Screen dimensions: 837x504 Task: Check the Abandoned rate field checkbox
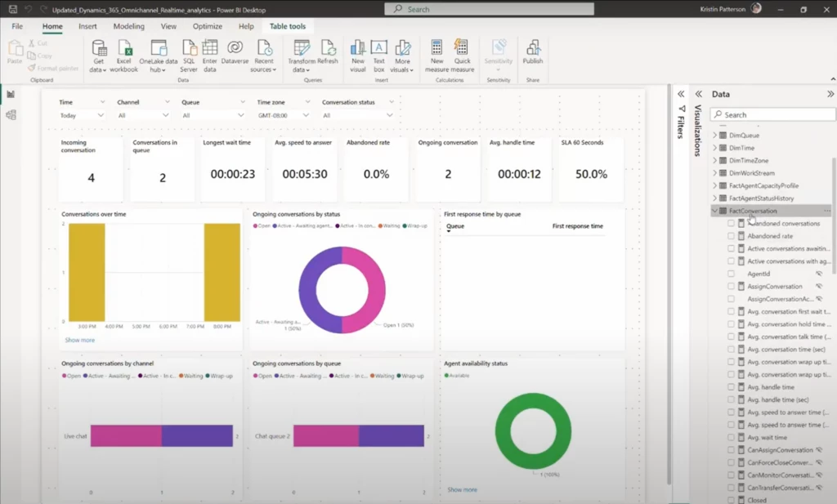(x=732, y=235)
